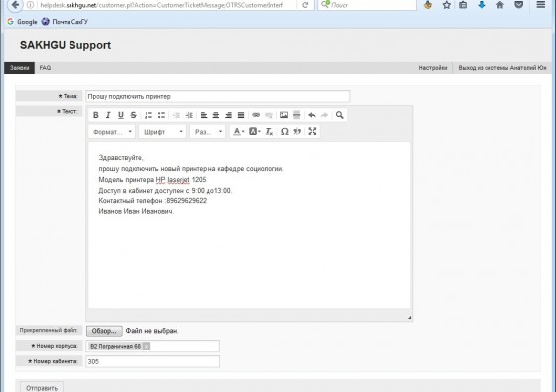Open the Формат dropdown
Screen dimensions: 556x392
[112, 132]
